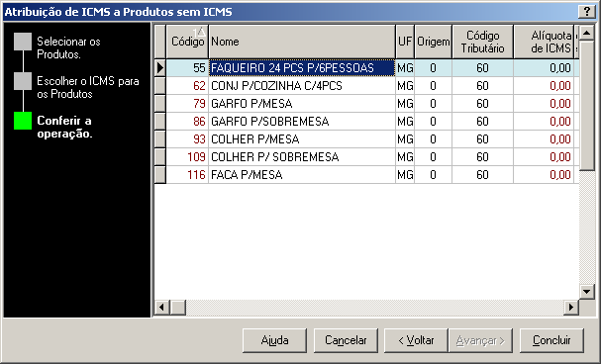601x364 pixels.
Task: Click the horizontal scrollbar right arrow
Action: coord(571,307)
